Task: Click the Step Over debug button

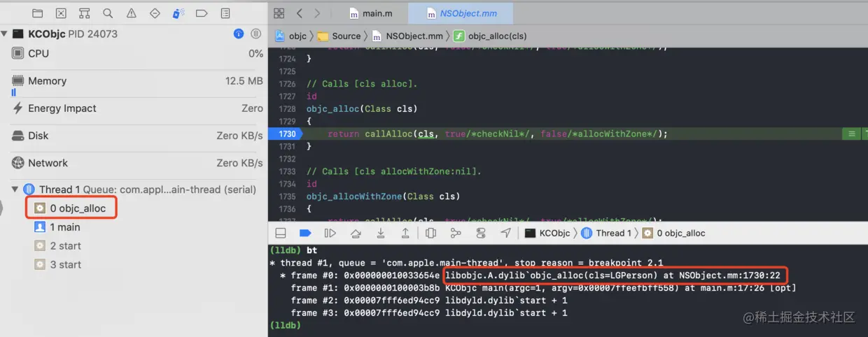Action: pyautogui.click(x=356, y=233)
